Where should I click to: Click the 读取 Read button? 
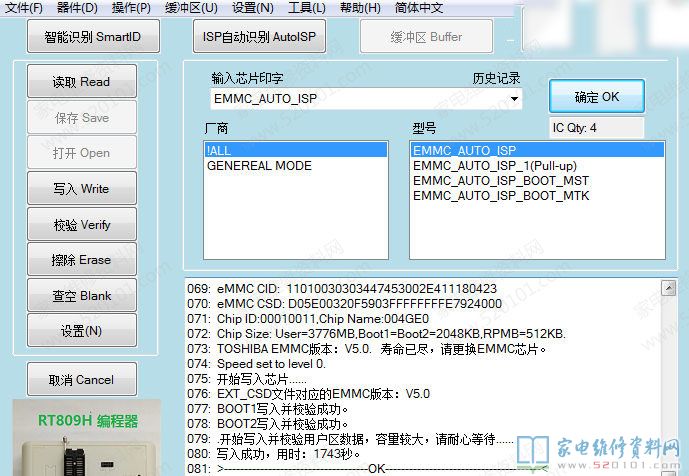coord(82,82)
